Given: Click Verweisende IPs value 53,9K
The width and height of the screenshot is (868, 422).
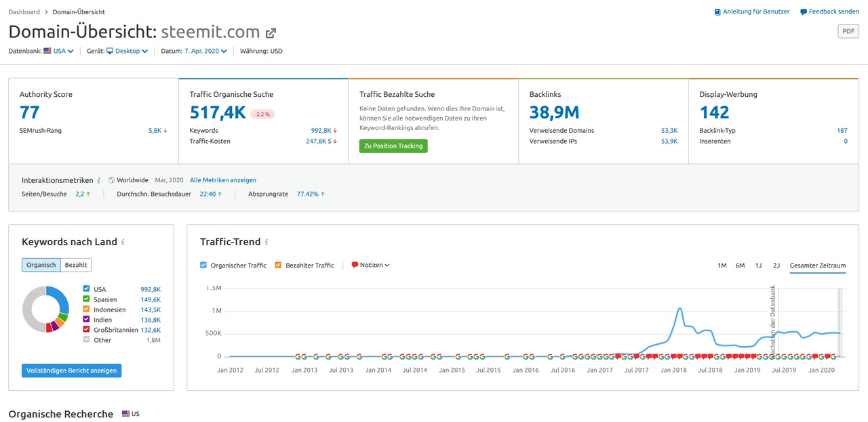Looking at the screenshot, I should 669,142.
